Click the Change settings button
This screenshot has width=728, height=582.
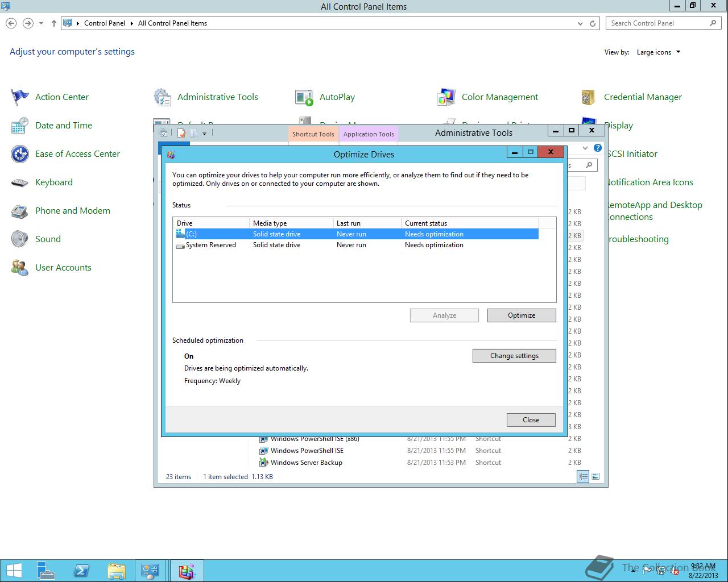click(514, 356)
